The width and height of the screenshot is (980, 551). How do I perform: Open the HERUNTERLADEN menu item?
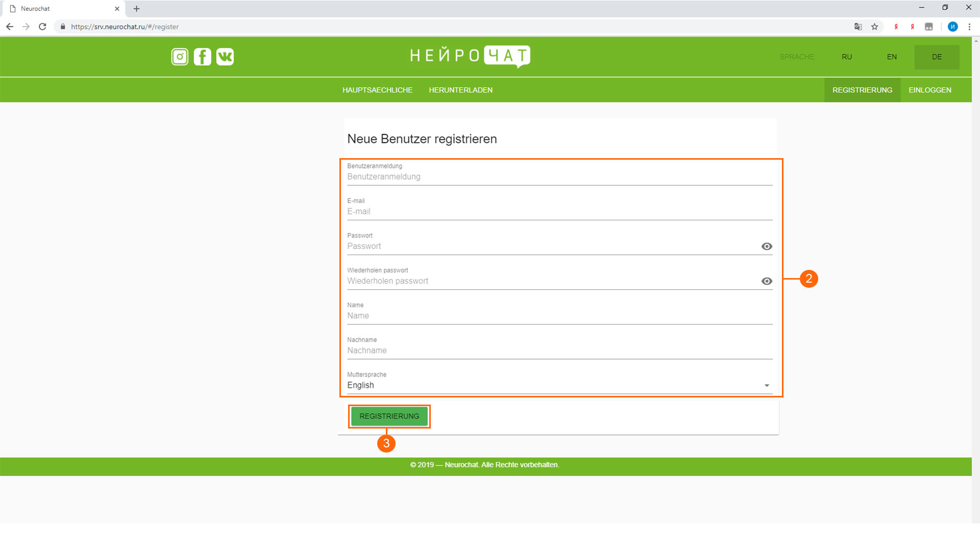click(x=460, y=90)
